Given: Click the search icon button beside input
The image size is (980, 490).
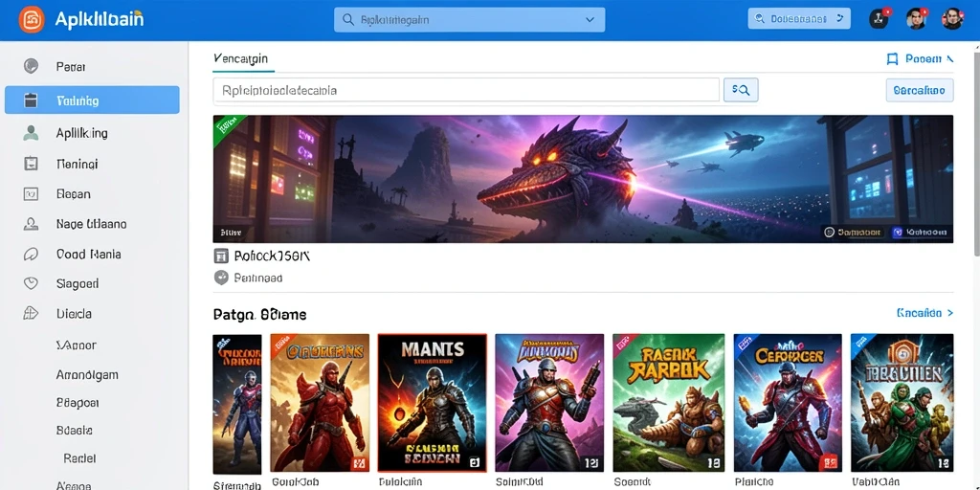Looking at the screenshot, I should pyautogui.click(x=741, y=90).
